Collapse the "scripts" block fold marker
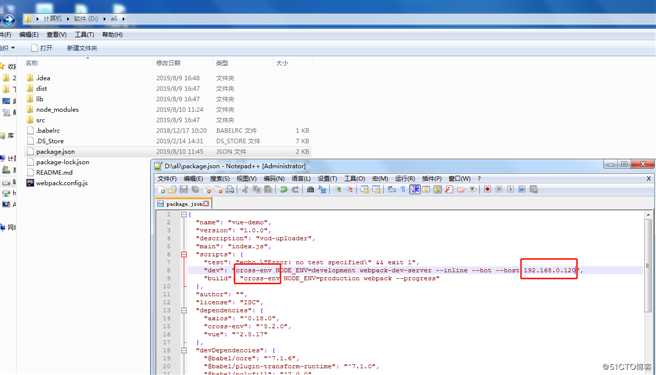Image resolution: width=656 pixels, height=375 pixels. coord(183,254)
